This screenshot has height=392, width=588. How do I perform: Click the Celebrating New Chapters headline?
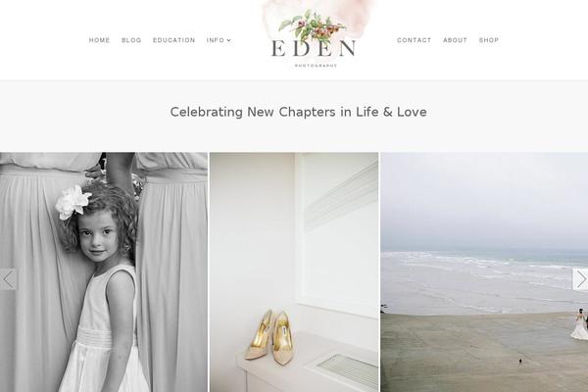pyautogui.click(x=298, y=112)
